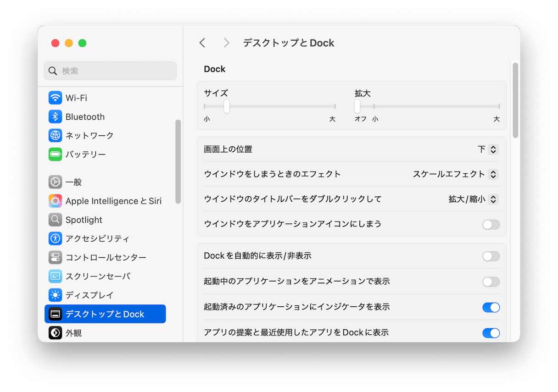
Task: Open the 外観 appearance icon
Action: [55, 333]
